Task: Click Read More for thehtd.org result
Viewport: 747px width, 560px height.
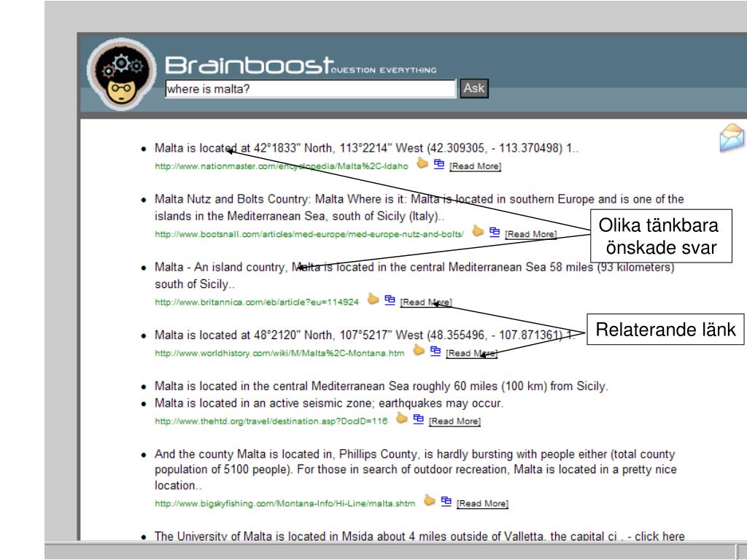Action: pos(454,421)
